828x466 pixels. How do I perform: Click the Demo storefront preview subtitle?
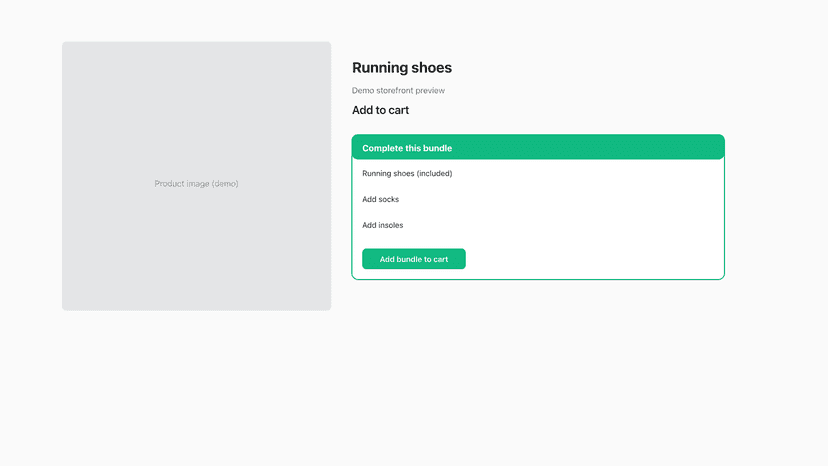click(x=398, y=90)
